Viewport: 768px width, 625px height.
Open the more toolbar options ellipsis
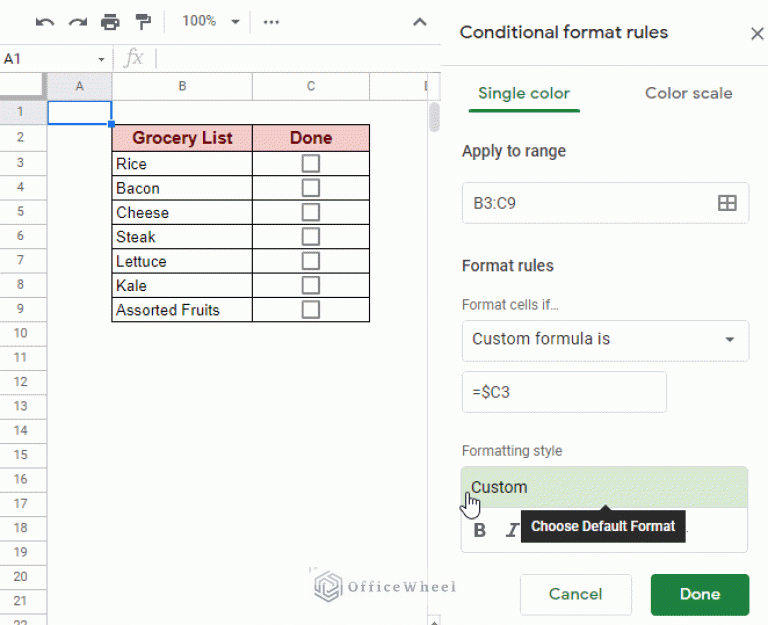(271, 22)
